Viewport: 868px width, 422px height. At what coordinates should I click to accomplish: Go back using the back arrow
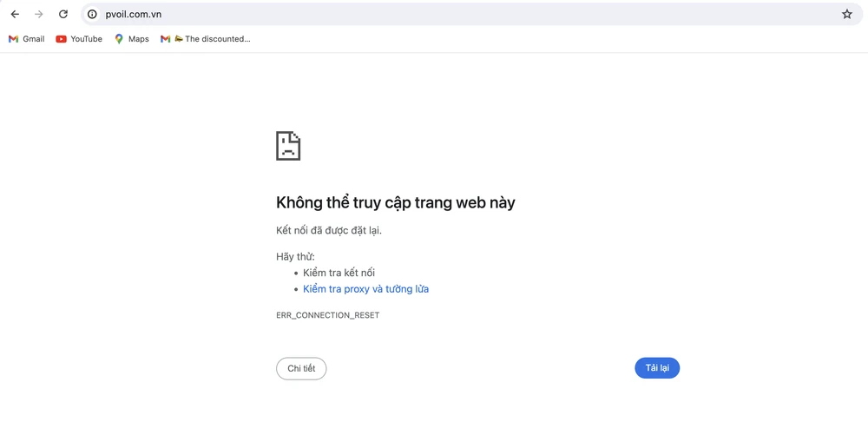pyautogui.click(x=15, y=15)
